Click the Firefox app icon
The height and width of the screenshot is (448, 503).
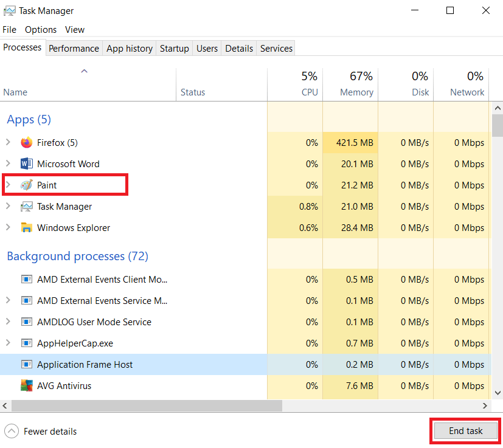click(x=27, y=142)
